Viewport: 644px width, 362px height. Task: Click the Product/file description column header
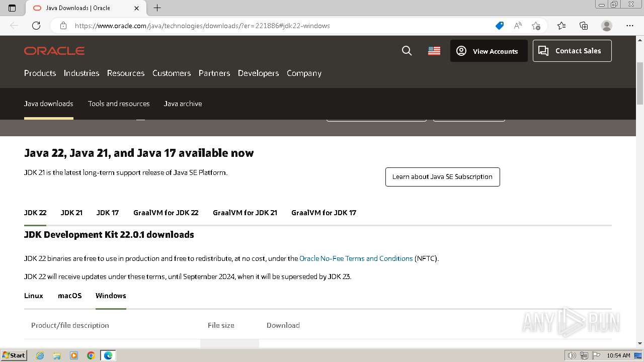(x=70, y=325)
